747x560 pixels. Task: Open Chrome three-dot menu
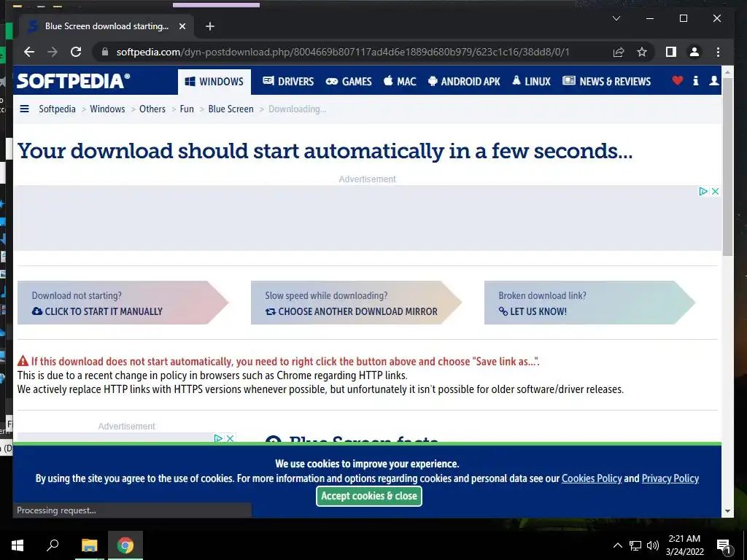coord(718,52)
